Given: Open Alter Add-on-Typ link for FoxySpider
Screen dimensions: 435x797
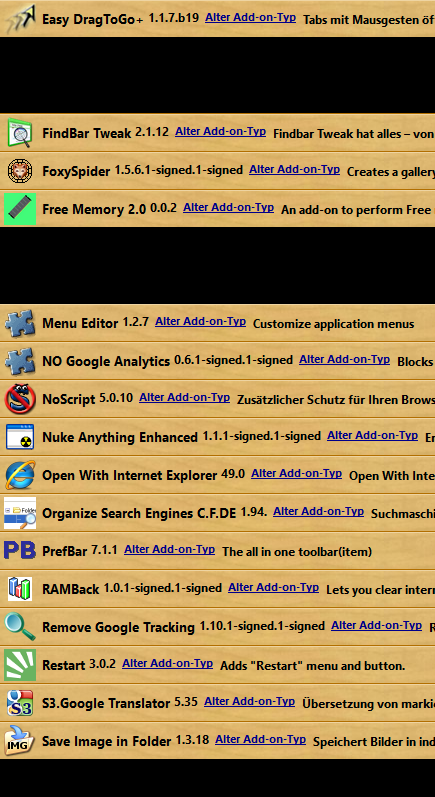Looking at the screenshot, I should coord(294,170).
